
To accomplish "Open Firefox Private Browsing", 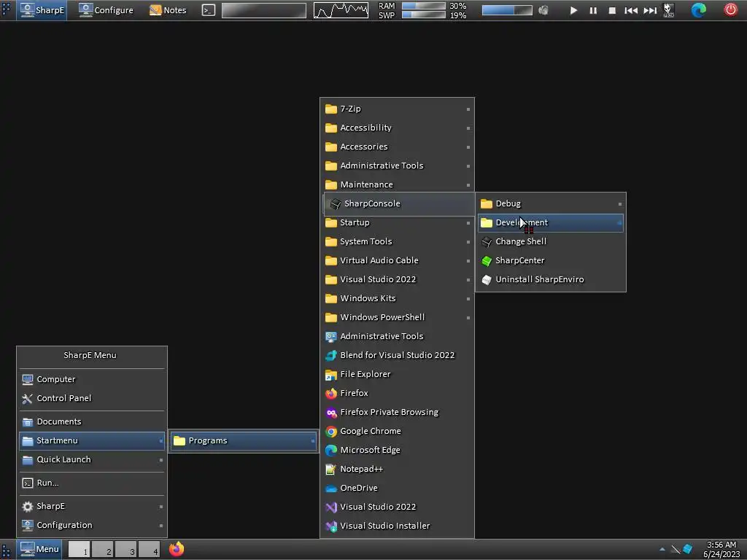I will click(x=398, y=413).
